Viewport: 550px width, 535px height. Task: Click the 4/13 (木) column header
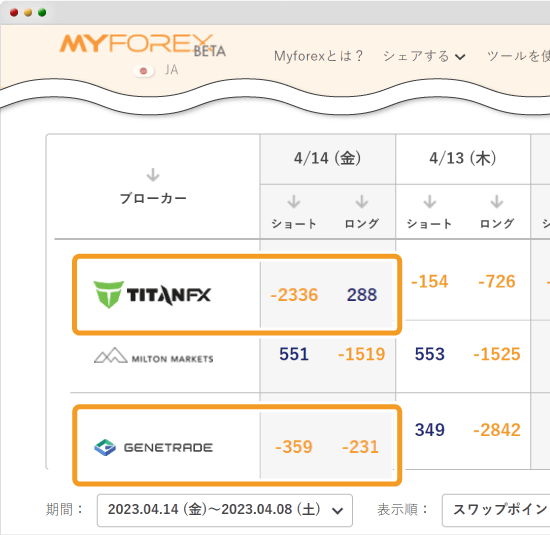pos(463,158)
